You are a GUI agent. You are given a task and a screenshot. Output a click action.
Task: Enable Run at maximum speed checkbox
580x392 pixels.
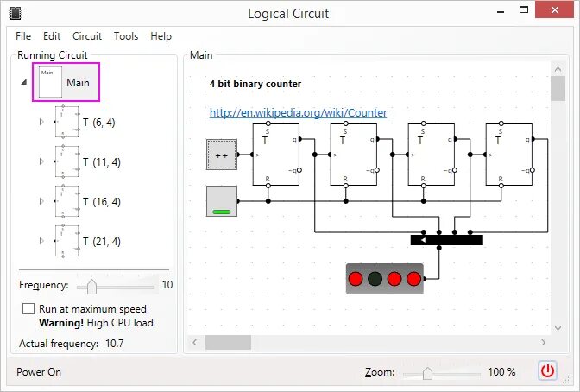pyautogui.click(x=28, y=309)
